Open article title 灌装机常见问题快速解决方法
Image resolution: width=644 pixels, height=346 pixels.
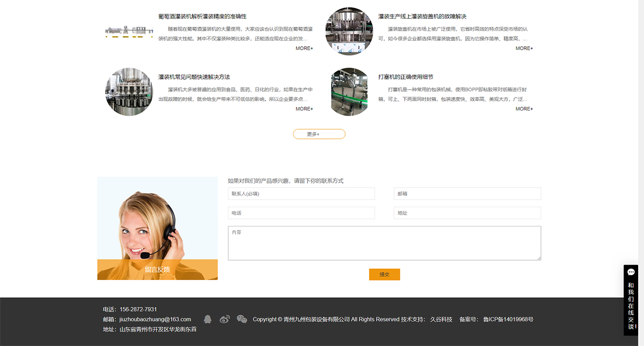pos(194,77)
